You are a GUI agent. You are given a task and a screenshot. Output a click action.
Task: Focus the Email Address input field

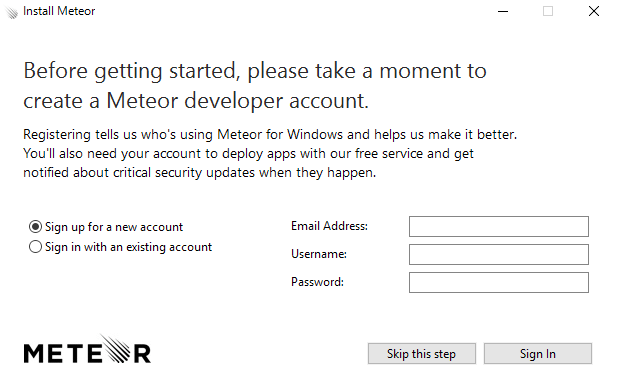(499, 226)
